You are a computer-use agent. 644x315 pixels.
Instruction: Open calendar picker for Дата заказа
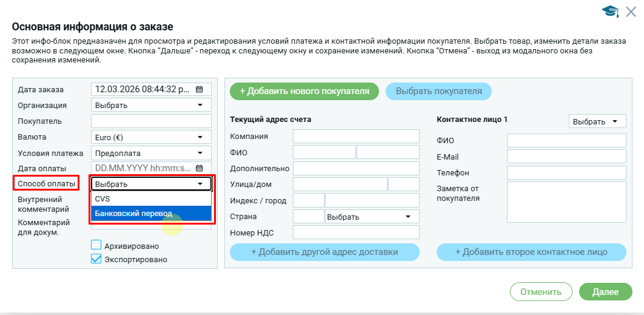(199, 89)
